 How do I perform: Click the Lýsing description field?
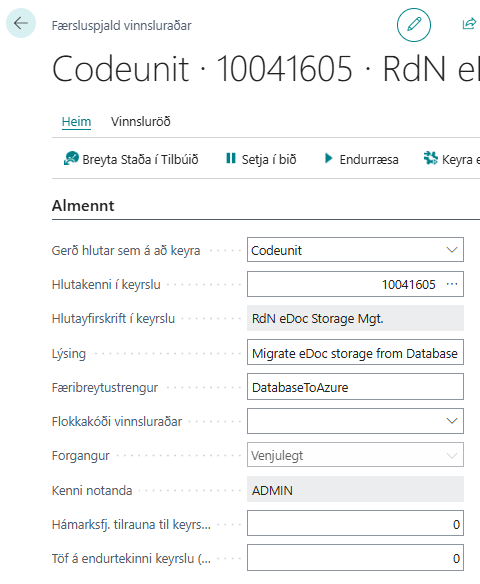(355, 352)
